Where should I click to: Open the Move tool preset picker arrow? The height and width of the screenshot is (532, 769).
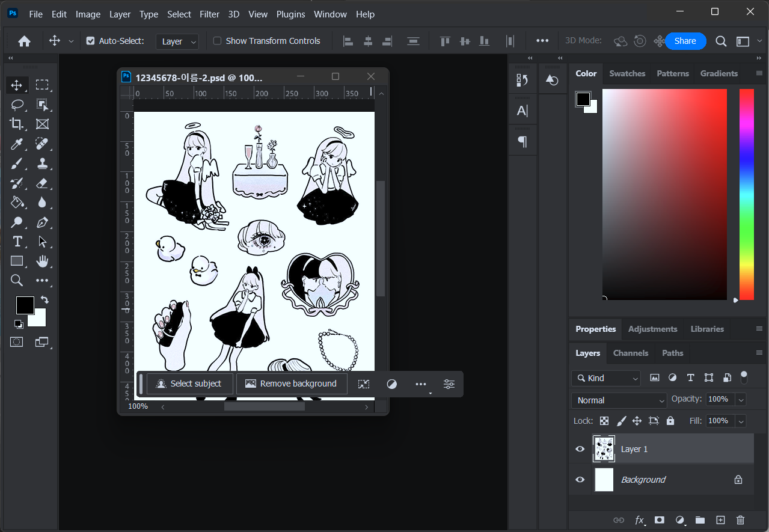pos(71,41)
